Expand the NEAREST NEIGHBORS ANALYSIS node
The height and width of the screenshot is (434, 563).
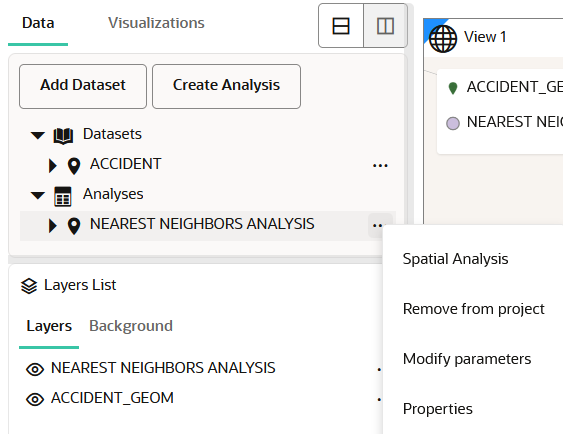pyautogui.click(x=53, y=226)
